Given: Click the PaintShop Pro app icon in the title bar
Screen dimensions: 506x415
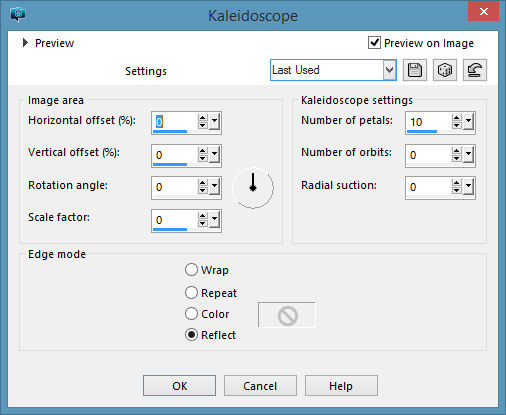Looking at the screenshot, I should [x=18, y=15].
